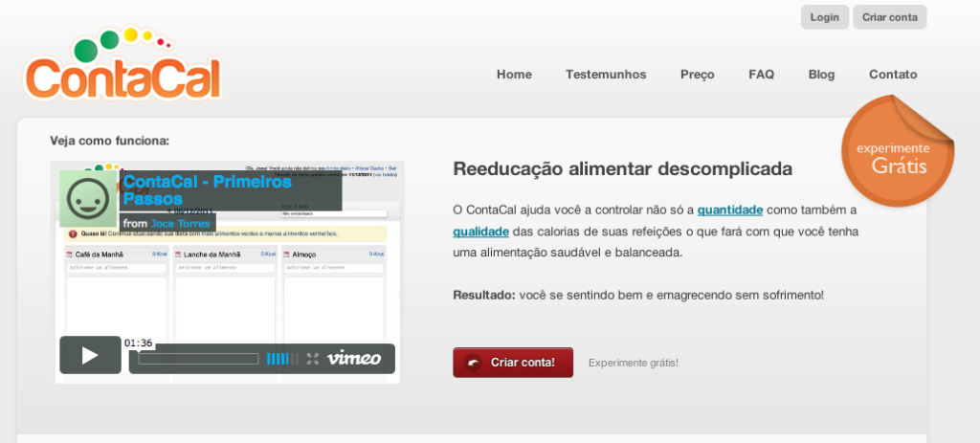Toggle fullscreen in the video player
The width and height of the screenshot is (980, 443).
(313, 359)
